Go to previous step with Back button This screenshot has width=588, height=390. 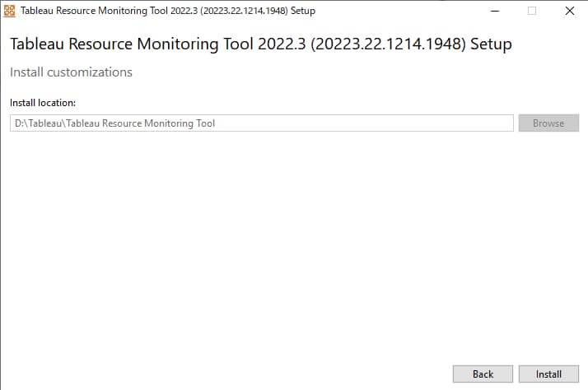(483, 374)
